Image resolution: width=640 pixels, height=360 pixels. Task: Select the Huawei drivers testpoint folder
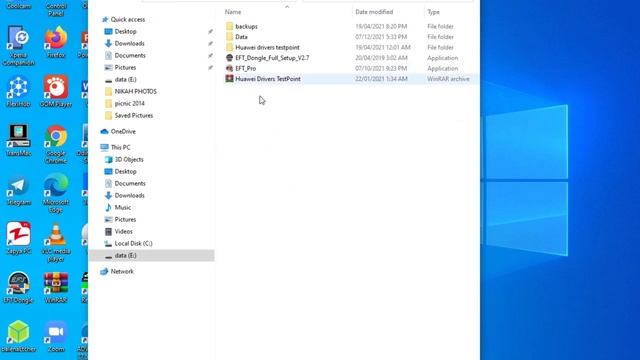(x=267, y=47)
